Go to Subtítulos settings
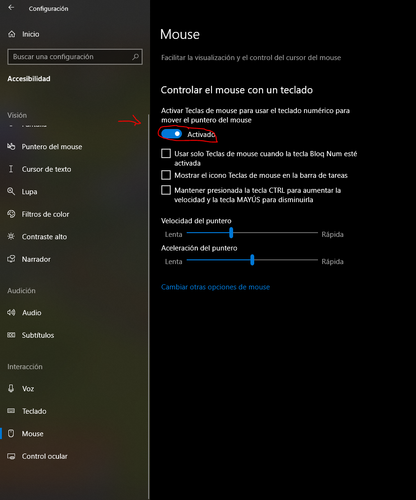This screenshot has width=416, height=500. tap(38, 335)
